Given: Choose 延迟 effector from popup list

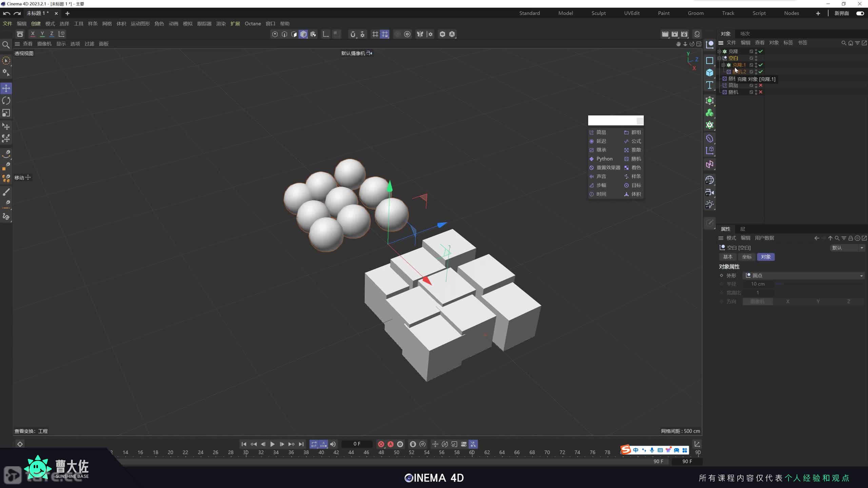Looking at the screenshot, I should (x=601, y=141).
